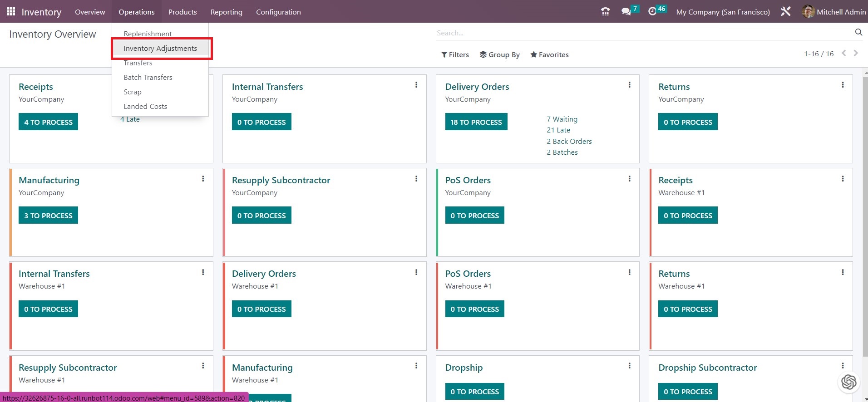This screenshot has width=868, height=402.
Task: Open the Configuration menu dropdown
Action: 278,12
